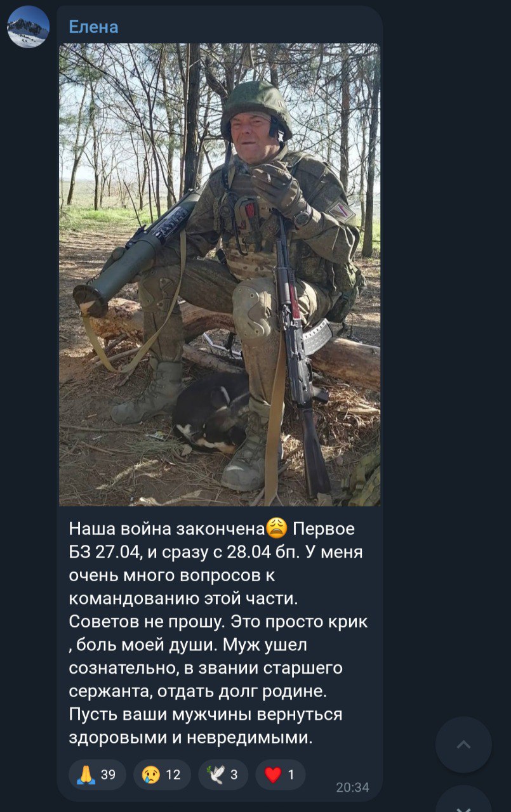Open sender name Елена's profile
The width and height of the screenshot is (511, 812).
pyautogui.click(x=93, y=27)
